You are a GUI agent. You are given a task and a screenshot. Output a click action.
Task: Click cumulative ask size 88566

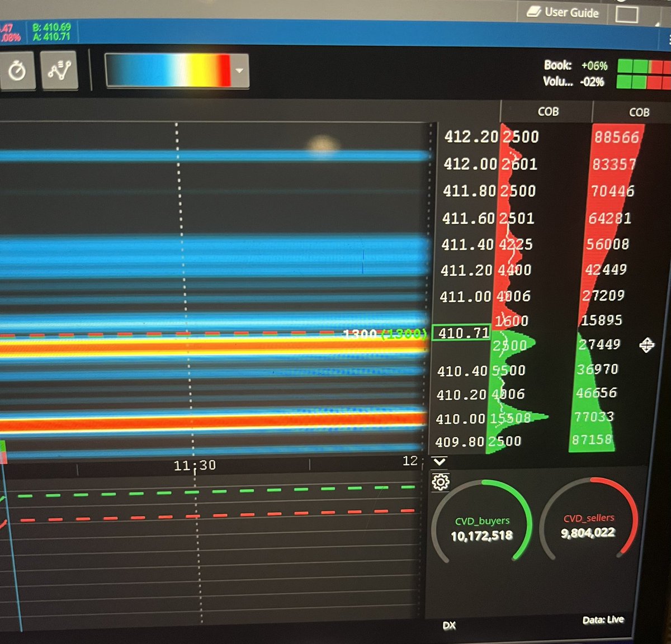pyautogui.click(x=616, y=138)
